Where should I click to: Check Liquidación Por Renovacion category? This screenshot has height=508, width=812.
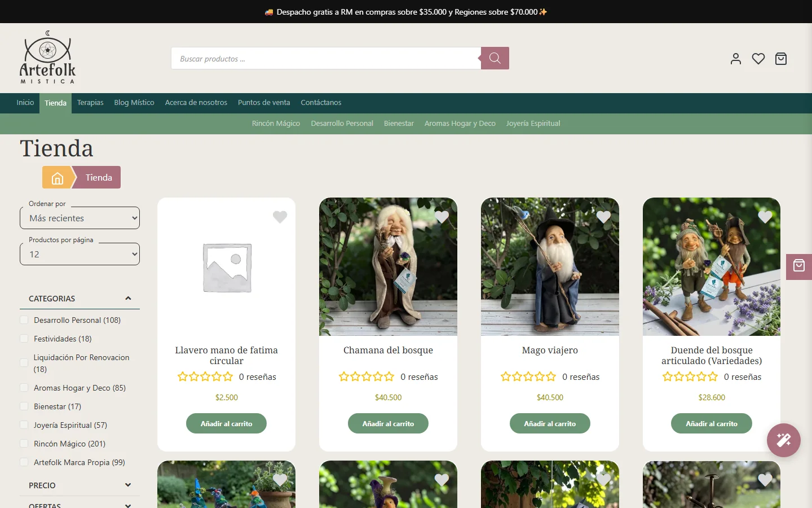coord(24,363)
